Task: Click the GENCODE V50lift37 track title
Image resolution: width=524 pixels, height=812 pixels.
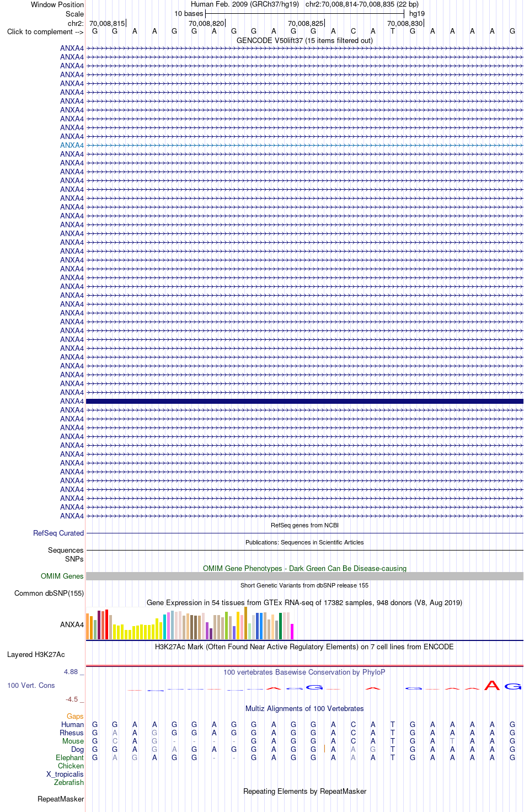Action: pyautogui.click(x=304, y=40)
